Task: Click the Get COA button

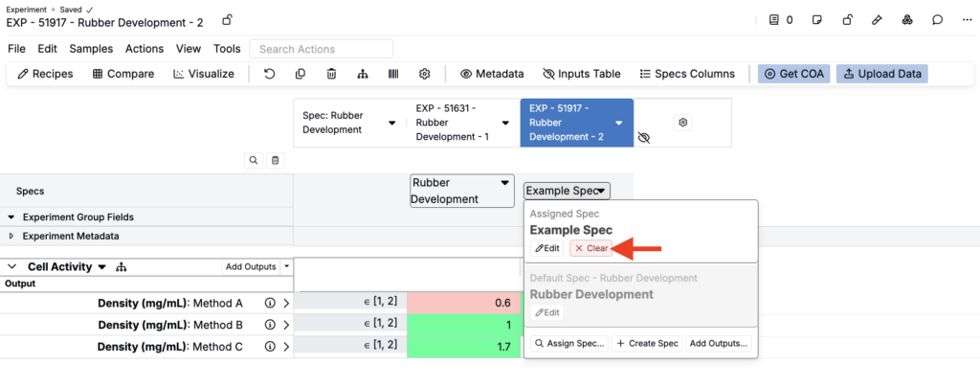Action: [793, 74]
